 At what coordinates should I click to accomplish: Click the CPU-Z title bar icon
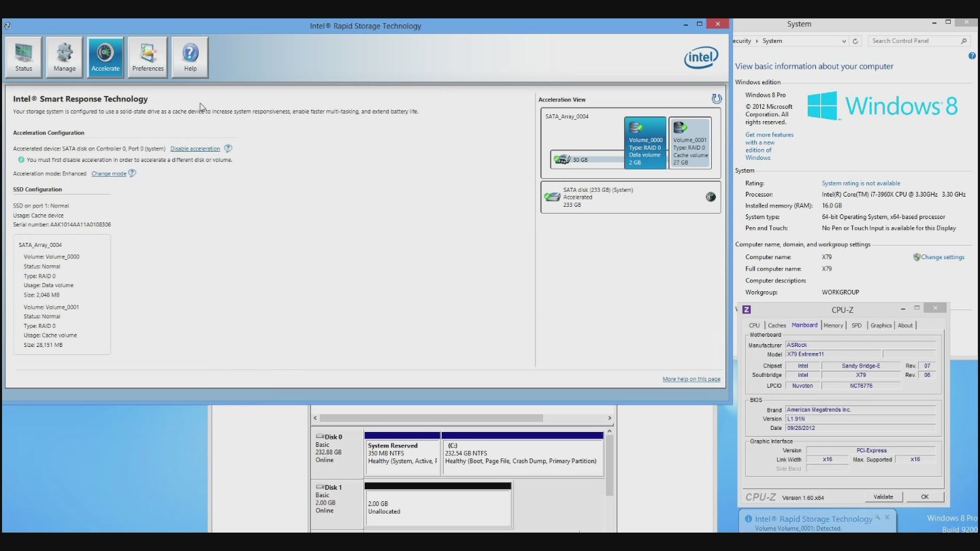(x=747, y=310)
